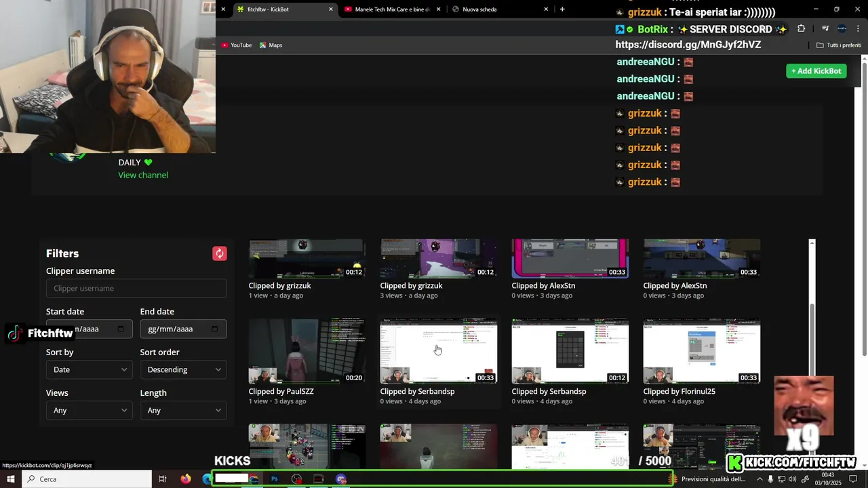Launch Firefox from the taskbar
This screenshot has width=868, height=488.
click(x=186, y=479)
